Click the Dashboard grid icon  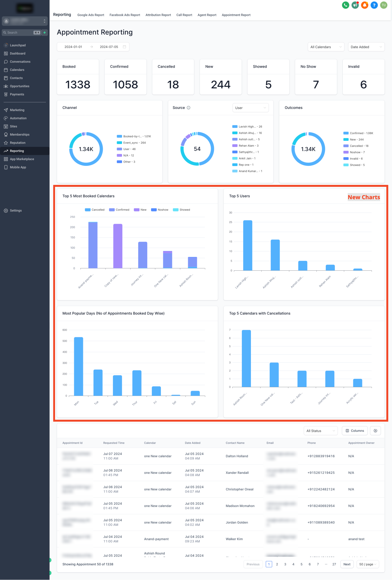tap(6, 53)
